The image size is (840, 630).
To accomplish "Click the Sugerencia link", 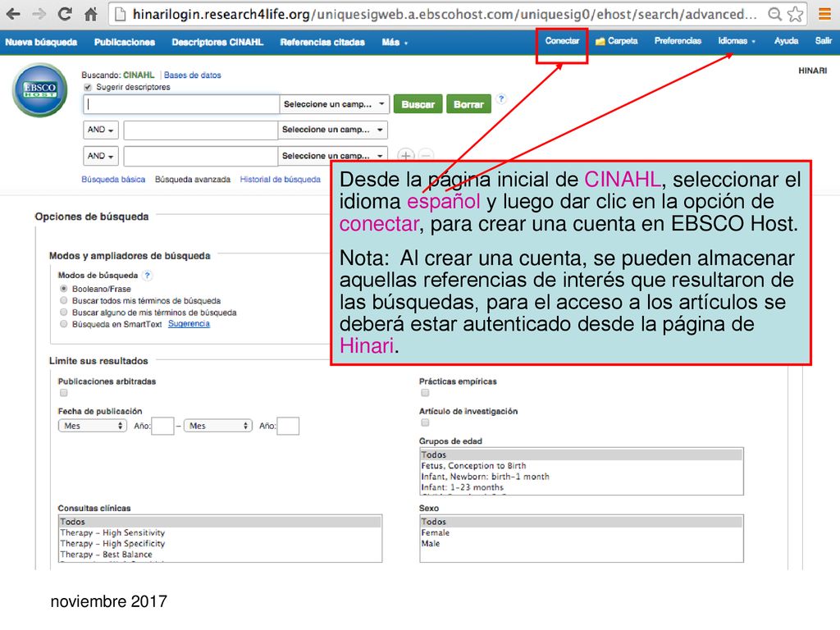I will click(189, 323).
